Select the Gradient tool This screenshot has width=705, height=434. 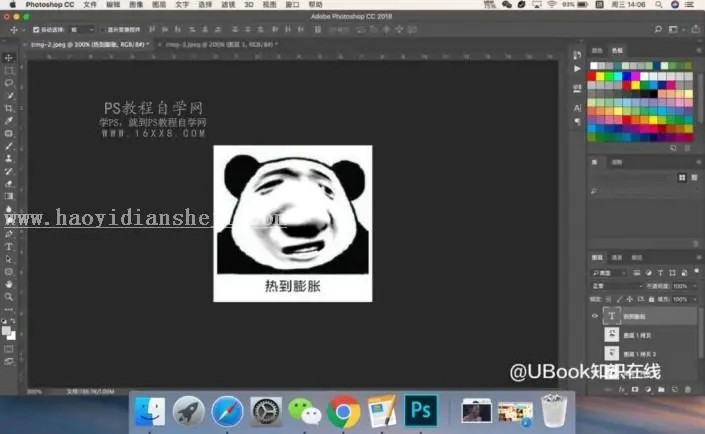click(x=9, y=196)
